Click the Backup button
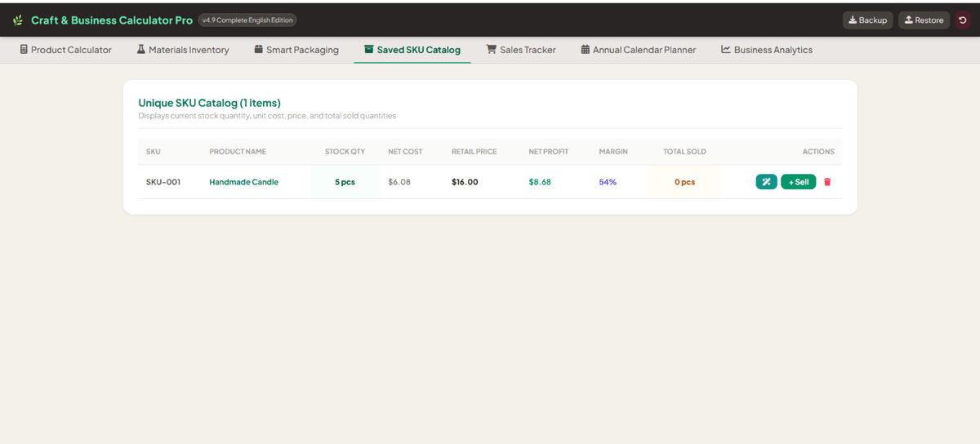 [867, 20]
